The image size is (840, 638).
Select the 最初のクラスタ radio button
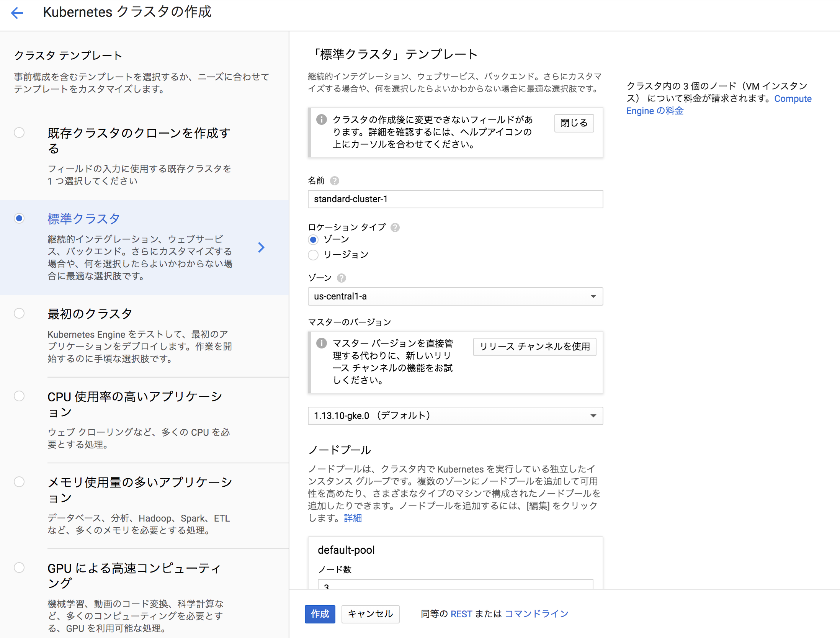coord(19,313)
